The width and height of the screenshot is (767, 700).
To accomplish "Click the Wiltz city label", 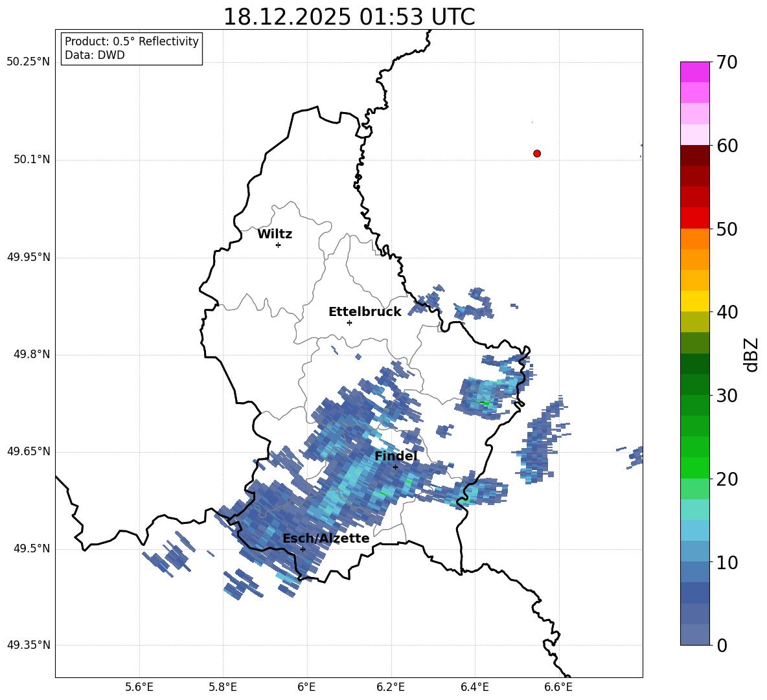I will click(275, 234).
